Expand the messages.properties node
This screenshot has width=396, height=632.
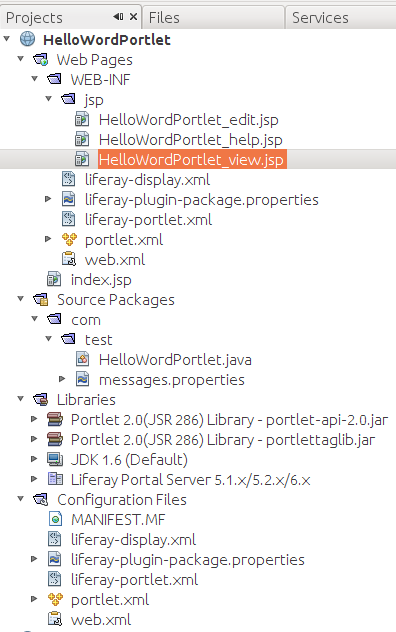point(62,378)
